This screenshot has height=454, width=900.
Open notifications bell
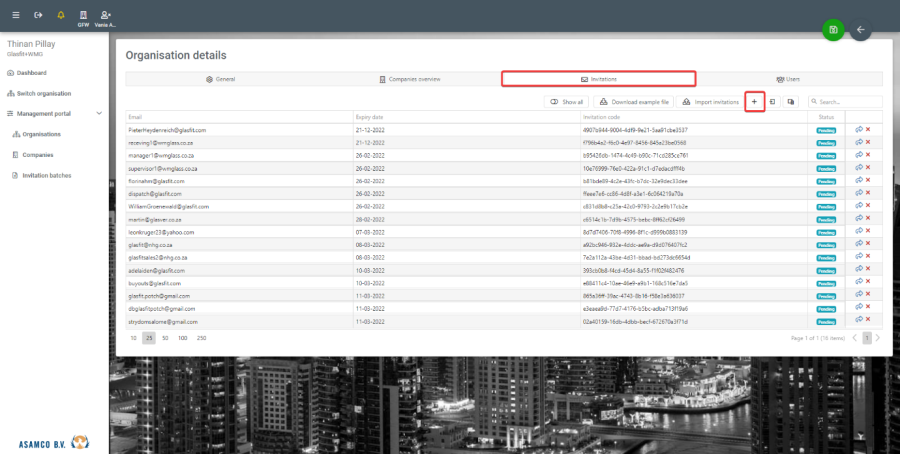pos(60,15)
